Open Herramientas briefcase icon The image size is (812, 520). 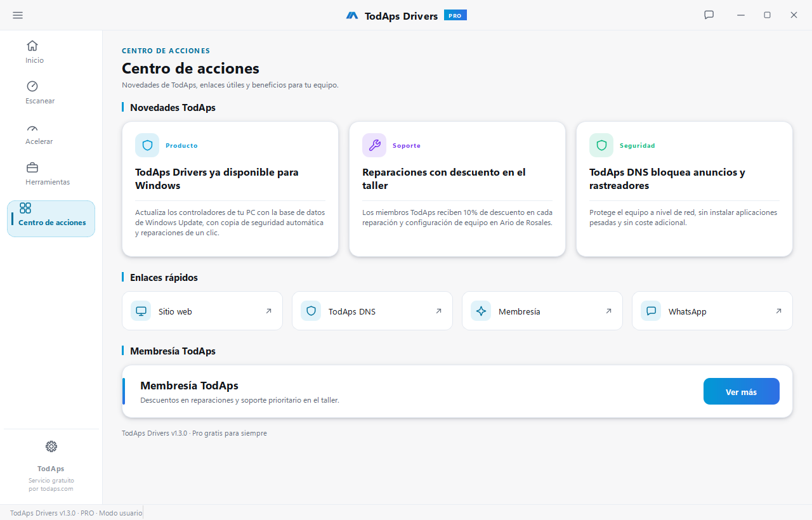[32, 167]
